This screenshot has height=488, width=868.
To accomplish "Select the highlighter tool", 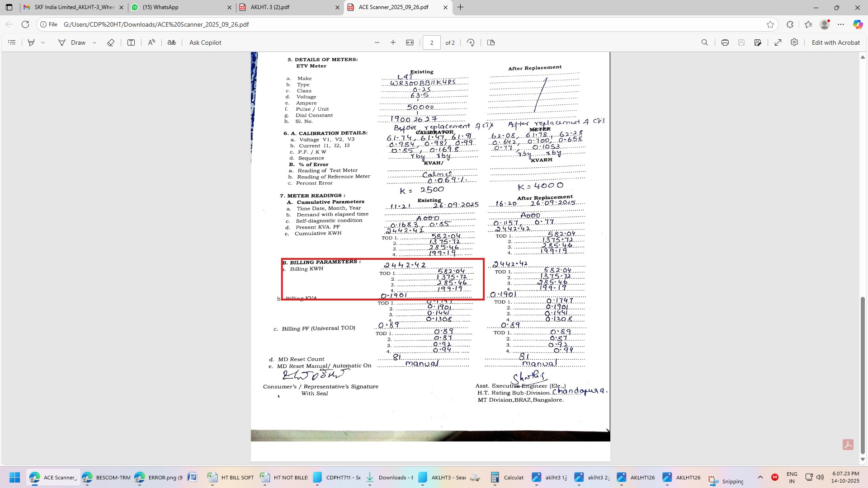I will (31, 42).
